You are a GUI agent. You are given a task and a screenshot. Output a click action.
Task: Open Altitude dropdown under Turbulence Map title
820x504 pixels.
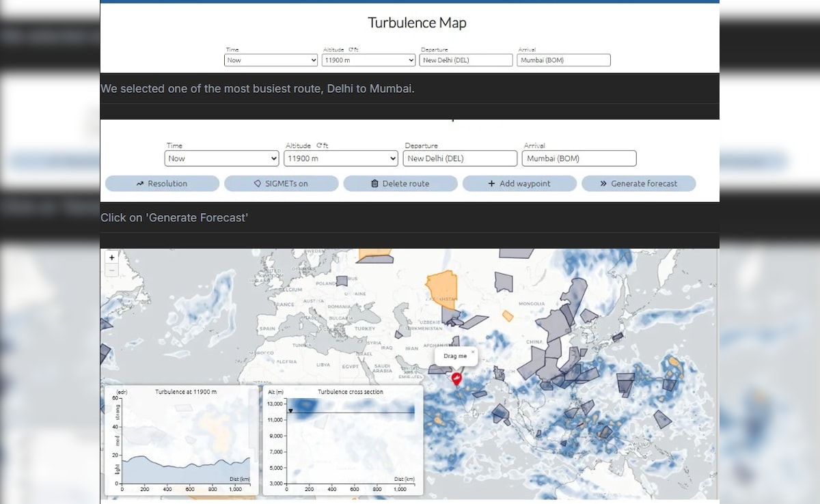[x=368, y=60]
